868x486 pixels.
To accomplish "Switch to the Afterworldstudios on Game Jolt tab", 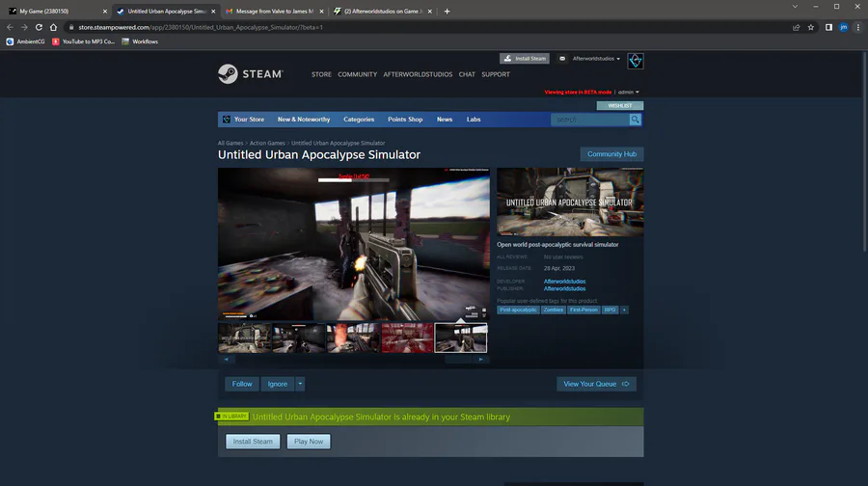I will (382, 11).
